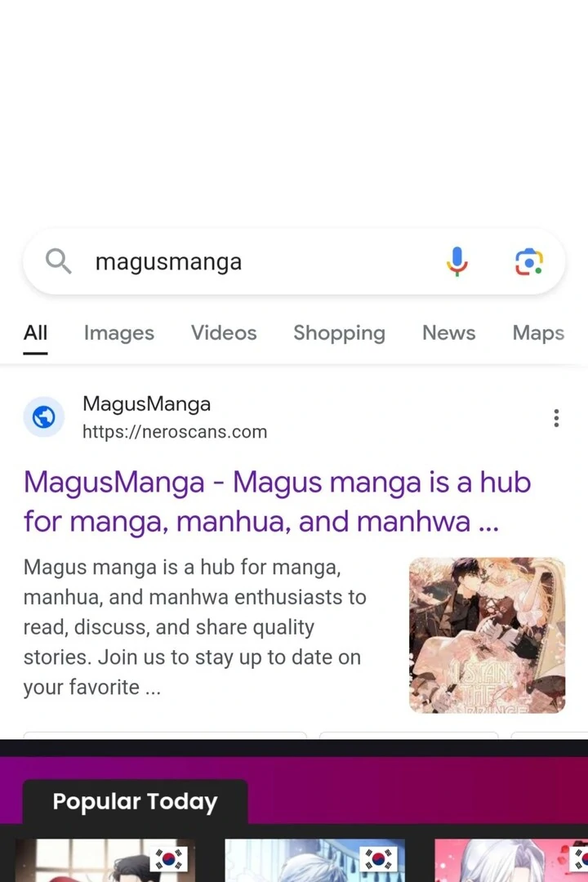Click the first South Korea flag badge
This screenshot has width=588, height=882.
pyautogui.click(x=168, y=859)
